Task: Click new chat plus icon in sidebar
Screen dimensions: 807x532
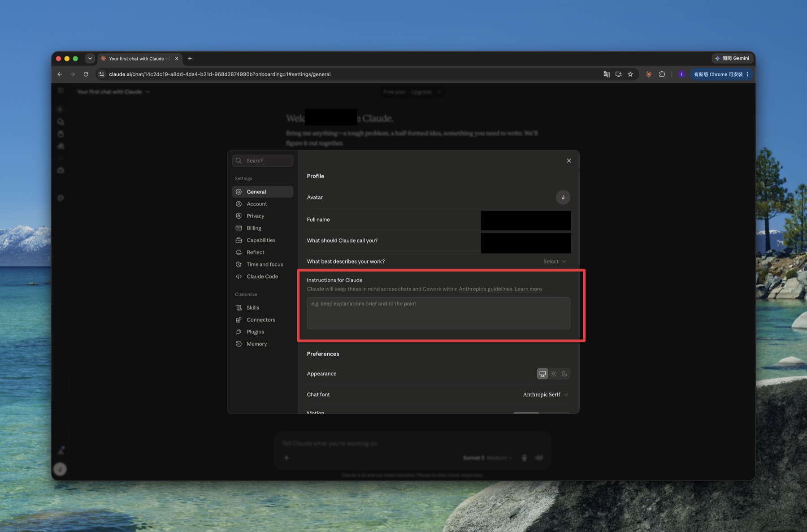Action: (61, 109)
